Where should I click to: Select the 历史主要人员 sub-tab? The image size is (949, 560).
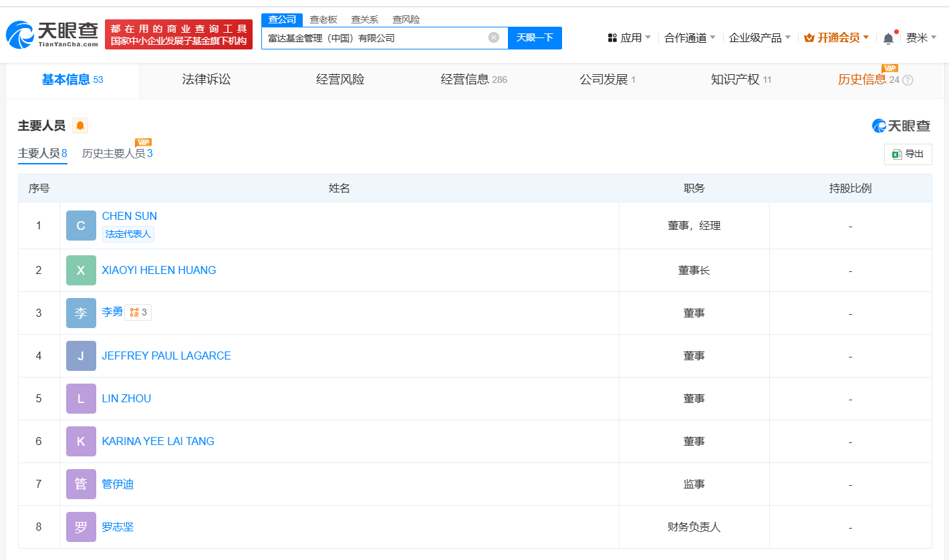(117, 154)
